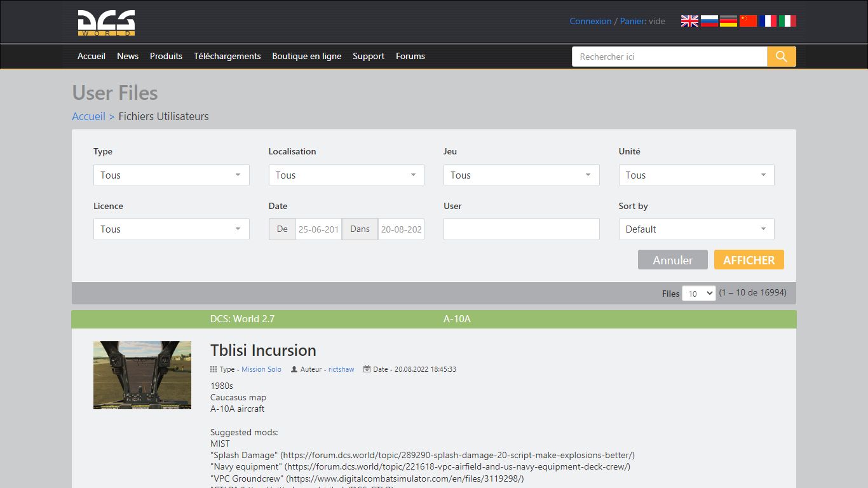The height and width of the screenshot is (488, 868).
Task: Expand the Licence dropdown
Action: [x=172, y=229]
